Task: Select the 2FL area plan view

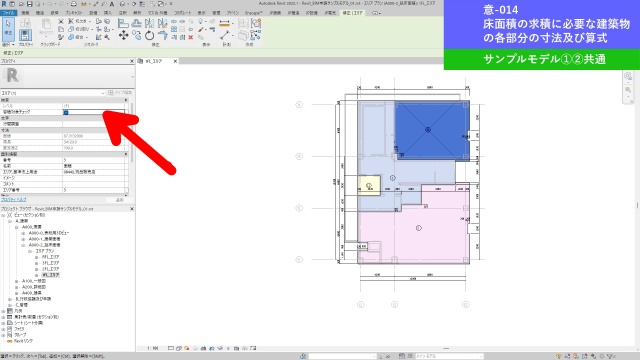Action: point(50,269)
